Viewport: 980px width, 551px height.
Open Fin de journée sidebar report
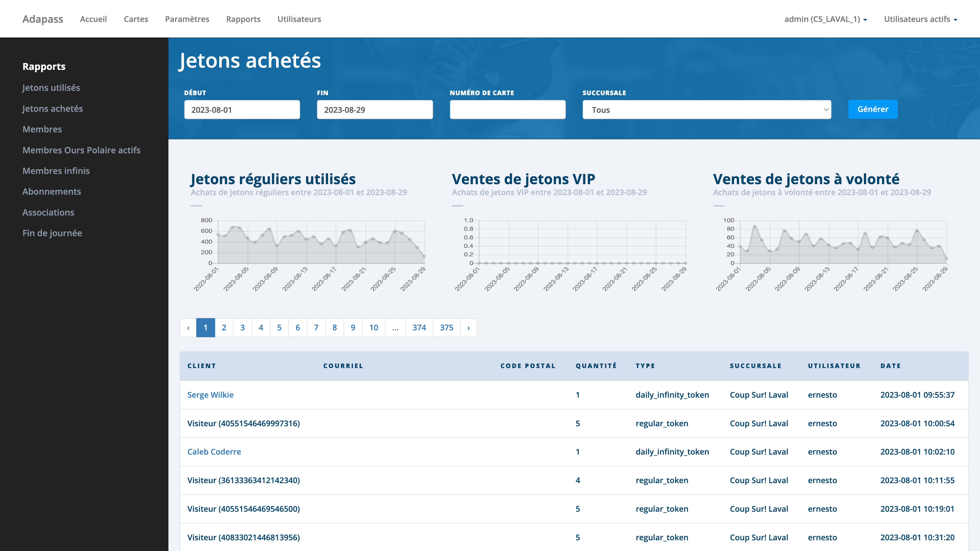(x=52, y=233)
